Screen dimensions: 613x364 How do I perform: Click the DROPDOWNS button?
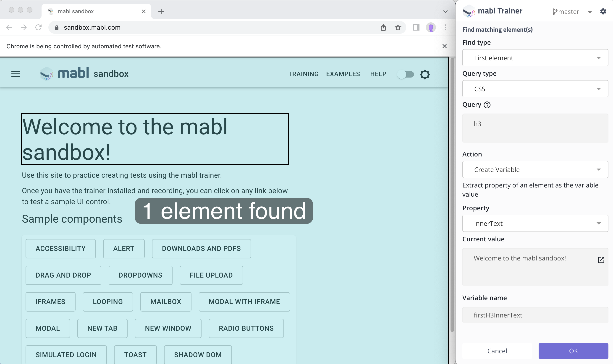click(x=140, y=275)
